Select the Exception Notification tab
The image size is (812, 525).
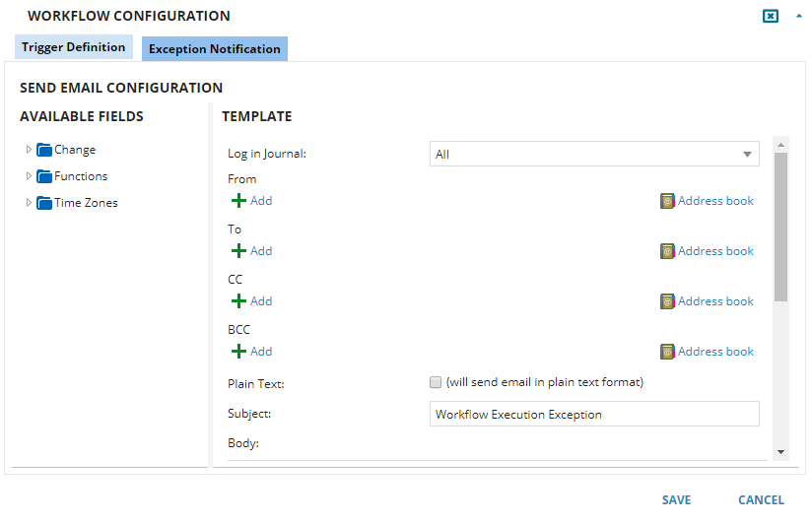tap(215, 49)
